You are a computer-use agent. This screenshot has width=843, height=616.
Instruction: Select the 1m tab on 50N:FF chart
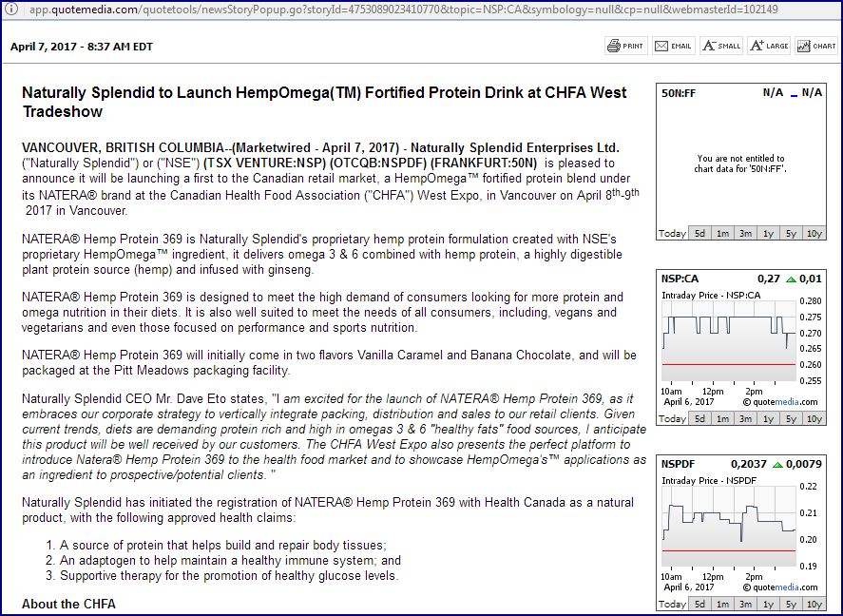(723, 234)
